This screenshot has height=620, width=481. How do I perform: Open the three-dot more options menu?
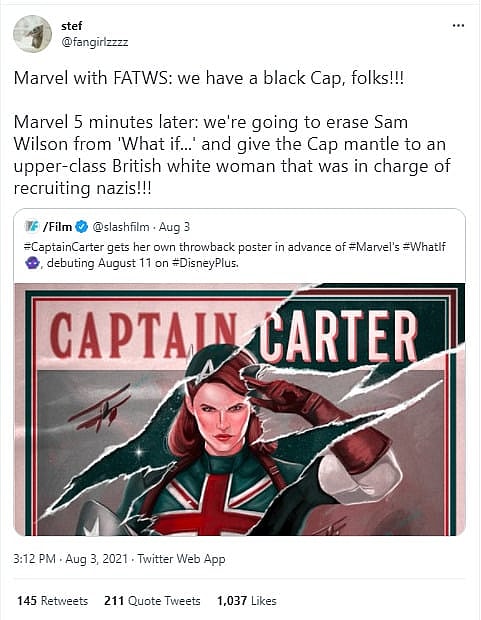click(x=458, y=26)
